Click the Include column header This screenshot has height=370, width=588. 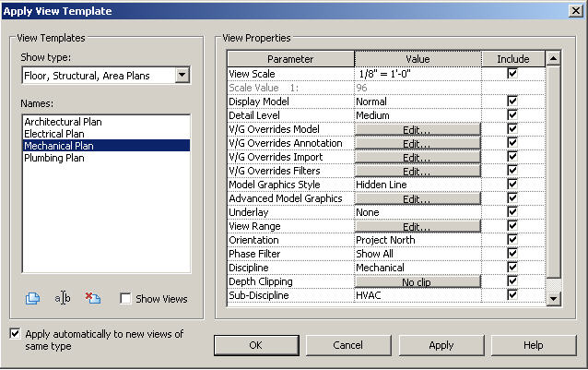click(x=513, y=59)
